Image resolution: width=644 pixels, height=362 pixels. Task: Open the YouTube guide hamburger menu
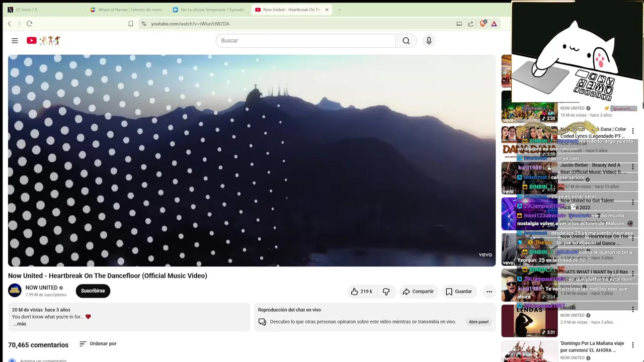click(x=15, y=41)
